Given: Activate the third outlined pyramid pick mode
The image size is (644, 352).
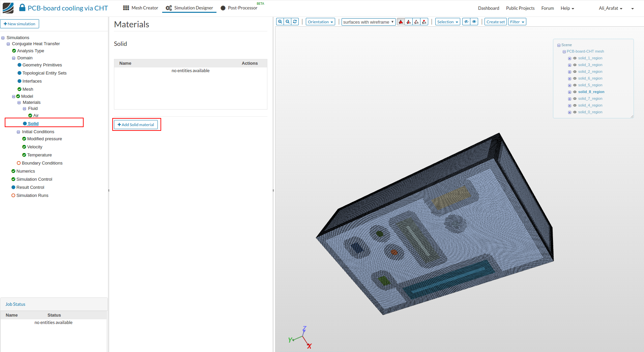Looking at the screenshot, I should click(416, 22).
